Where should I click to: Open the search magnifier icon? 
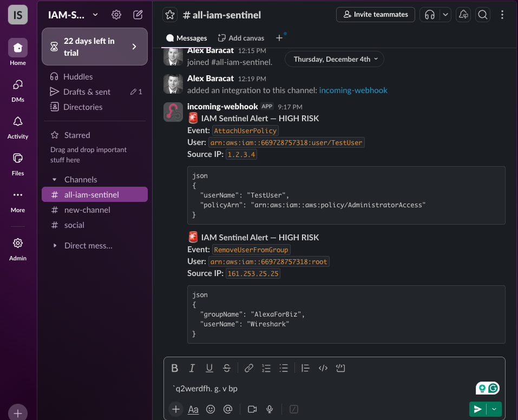[x=483, y=15]
